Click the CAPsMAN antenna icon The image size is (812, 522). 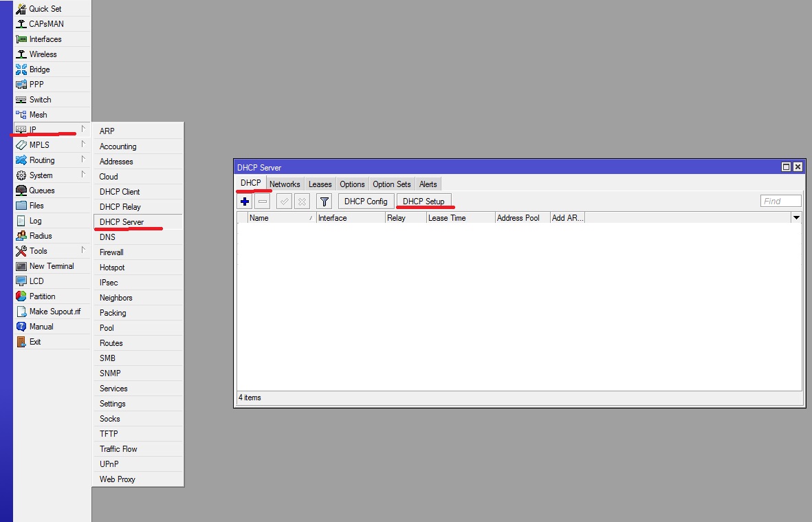pyautogui.click(x=21, y=24)
